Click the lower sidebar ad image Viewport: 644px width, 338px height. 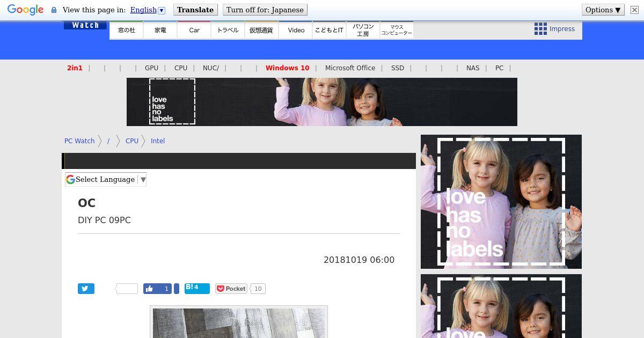[x=501, y=306]
